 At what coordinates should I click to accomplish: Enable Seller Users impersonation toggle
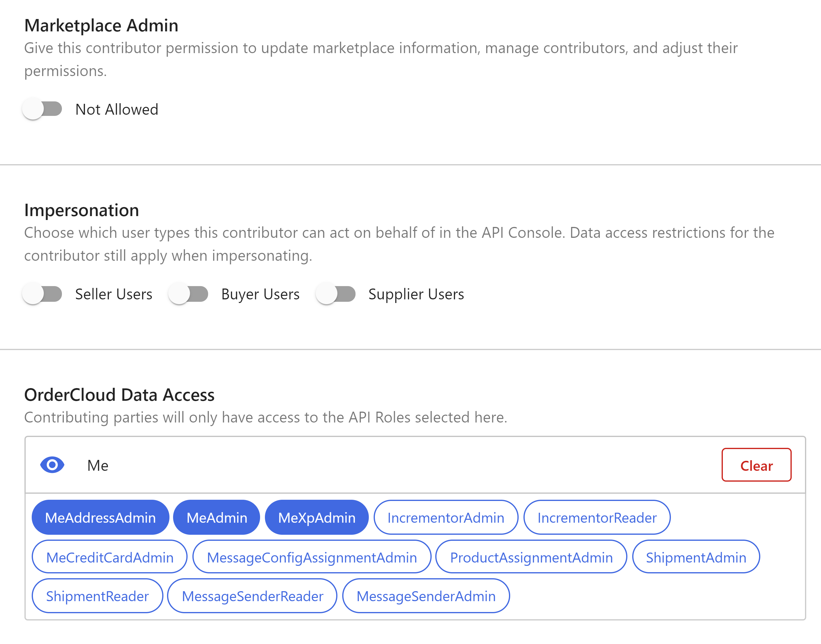coord(42,294)
